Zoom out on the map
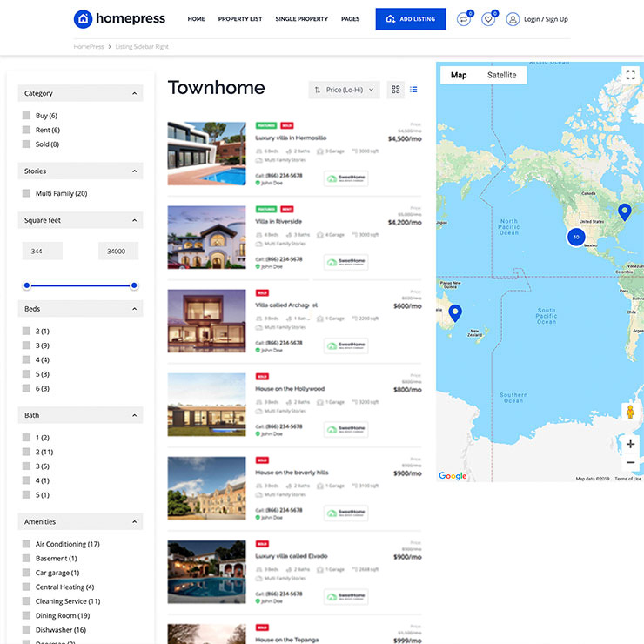The width and height of the screenshot is (644, 644). pos(630,463)
